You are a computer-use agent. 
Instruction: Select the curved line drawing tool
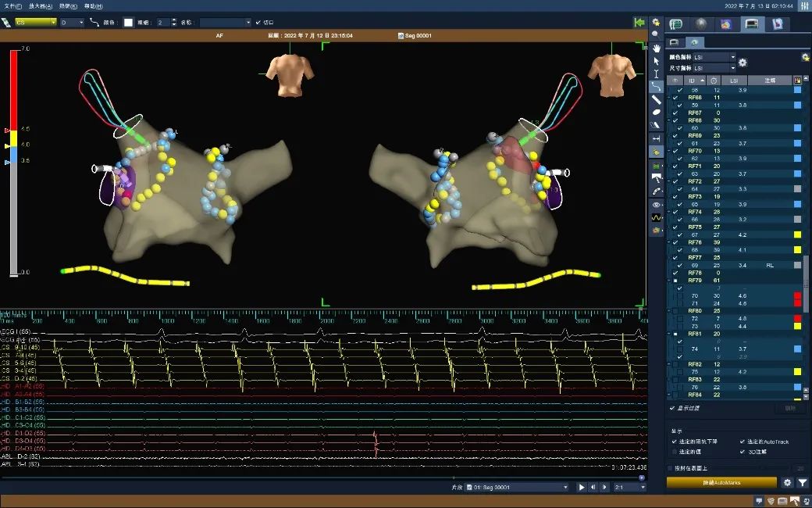coord(656,87)
